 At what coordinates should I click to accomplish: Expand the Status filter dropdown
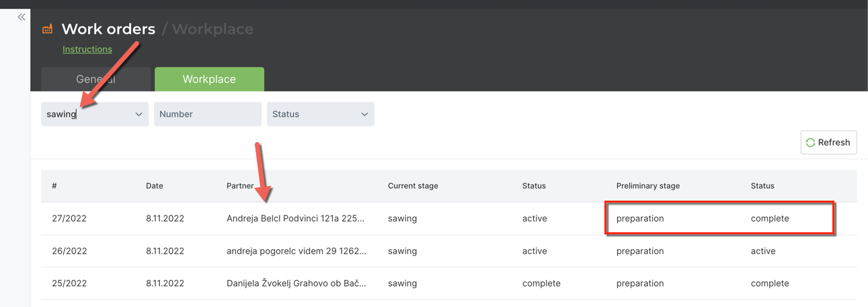pyautogui.click(x=321, y=114)
